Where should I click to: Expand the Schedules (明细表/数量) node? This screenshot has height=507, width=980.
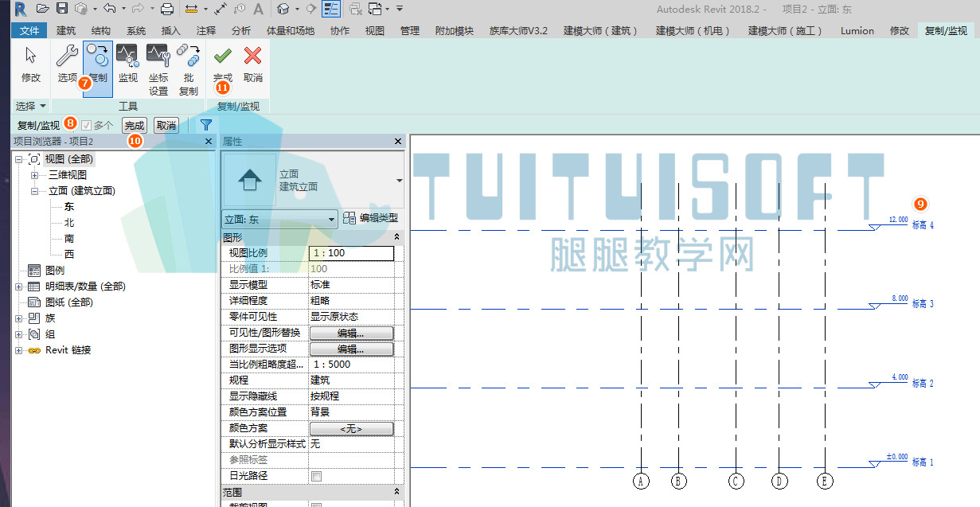[x=18, y=287]
